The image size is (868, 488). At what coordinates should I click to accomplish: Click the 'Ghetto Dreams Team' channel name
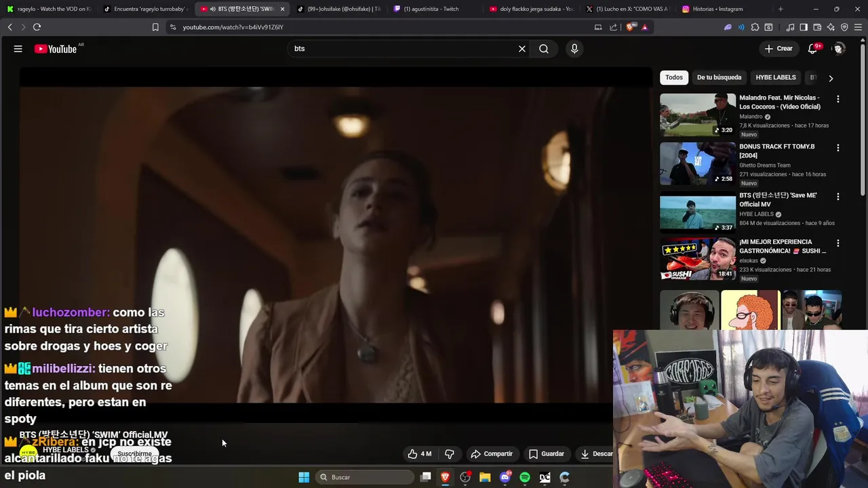(765, 165)
